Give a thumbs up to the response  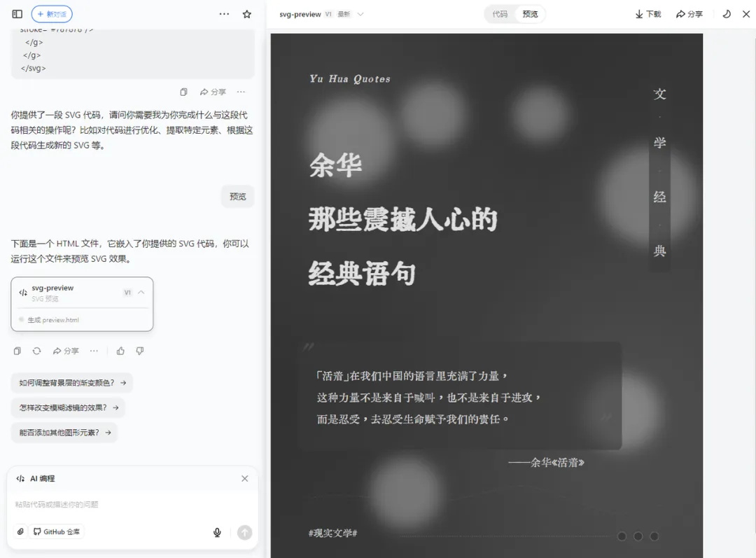pyautogui.click(x=120, y=351)
